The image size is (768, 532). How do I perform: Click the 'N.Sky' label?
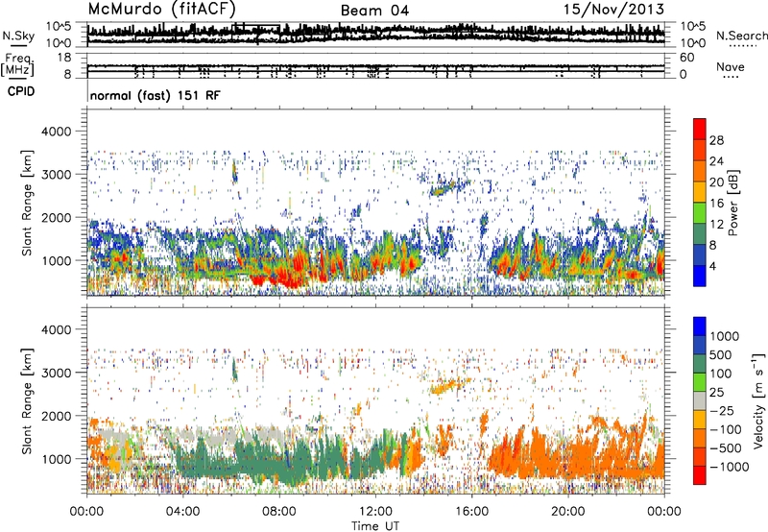[18, 36]
